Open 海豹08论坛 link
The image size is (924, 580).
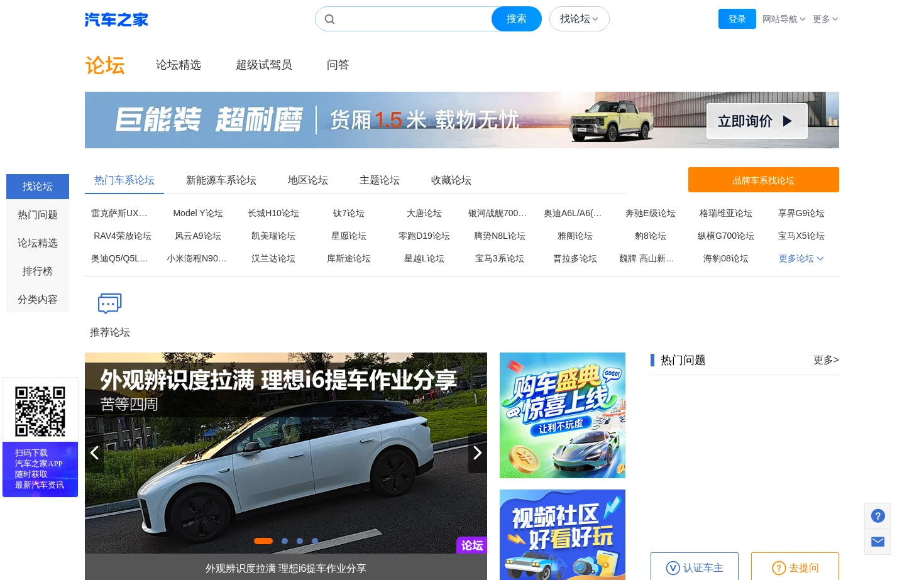(726, 258)
